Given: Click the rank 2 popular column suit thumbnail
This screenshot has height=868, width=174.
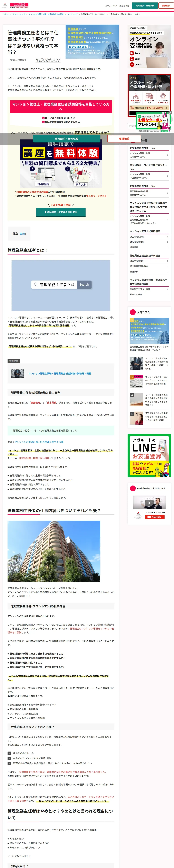Looking at the screenshot, I should [x=136, y=363].
